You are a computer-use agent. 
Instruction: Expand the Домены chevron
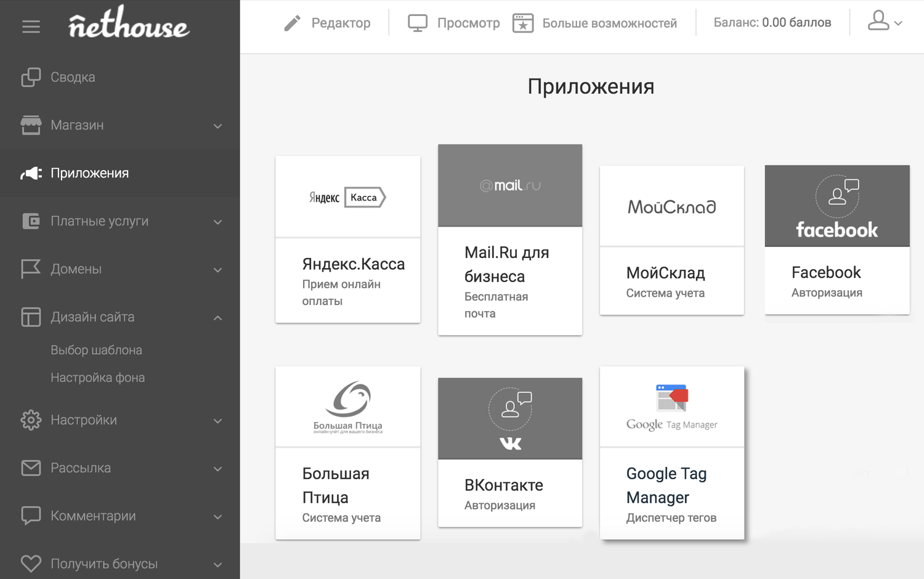pyautogui.click(x=217, y=270)
